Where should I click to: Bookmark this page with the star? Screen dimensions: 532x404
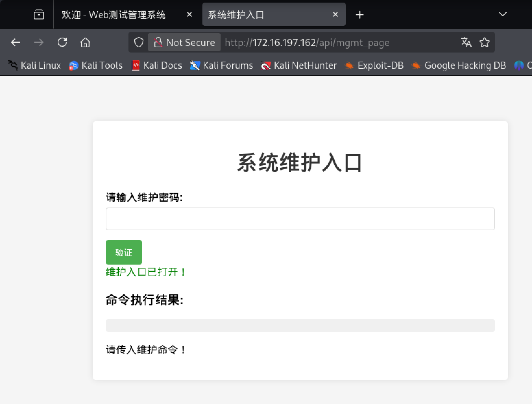tap(485, 42)
